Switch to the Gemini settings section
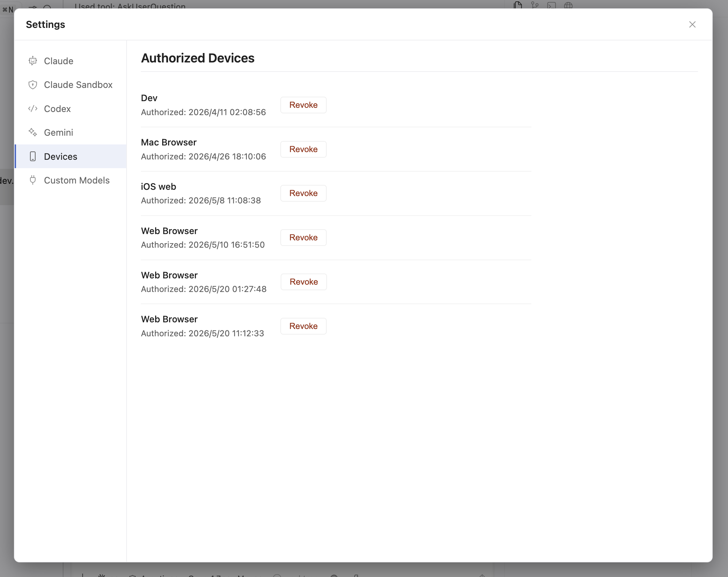This screenshot has width=728, height=577. 70,133
